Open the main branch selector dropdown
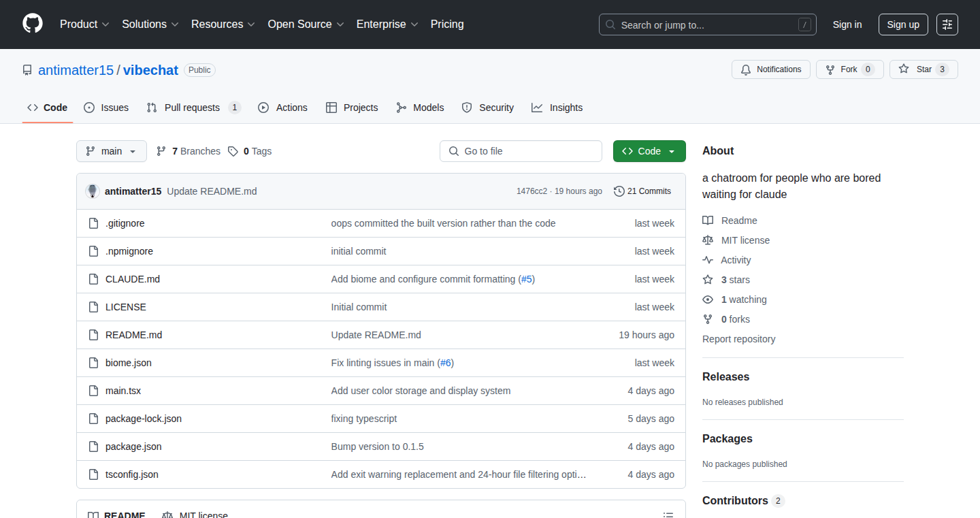980x518 pixels. coord(112,151)
